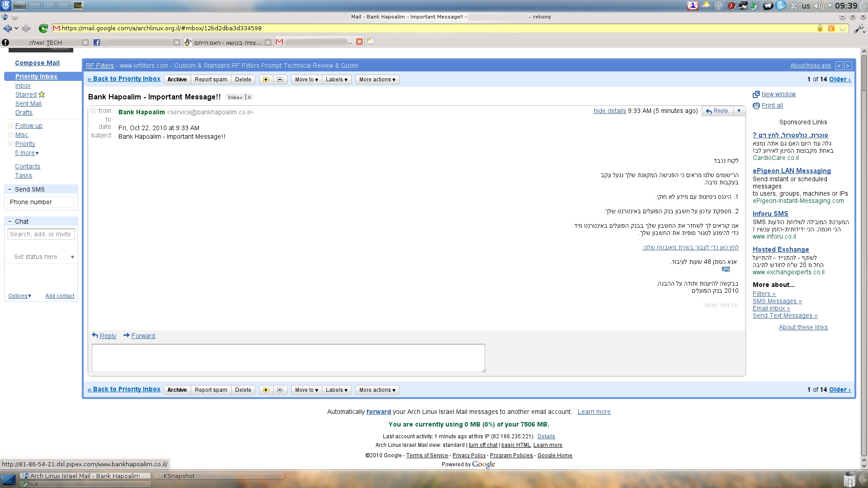The width and height of the screenshot is (868, 488).
Task: Collapse the Send SMS panel
Action: pos(9,189)
